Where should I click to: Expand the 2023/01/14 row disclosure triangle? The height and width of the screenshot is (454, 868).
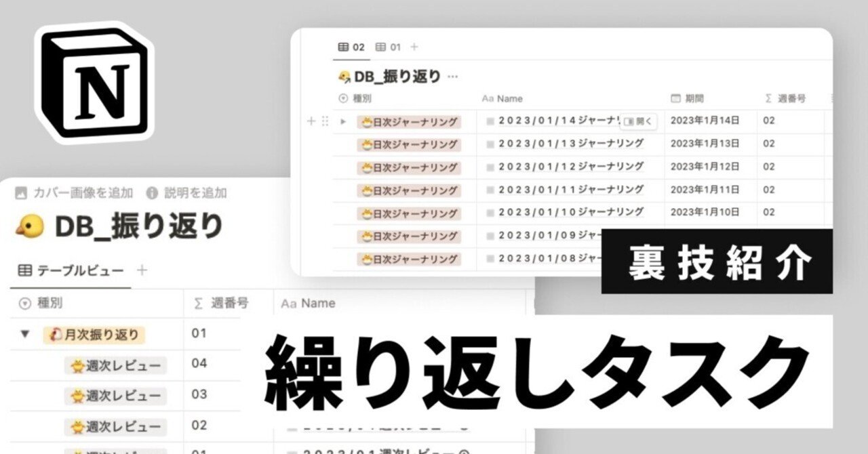[343, 121]
